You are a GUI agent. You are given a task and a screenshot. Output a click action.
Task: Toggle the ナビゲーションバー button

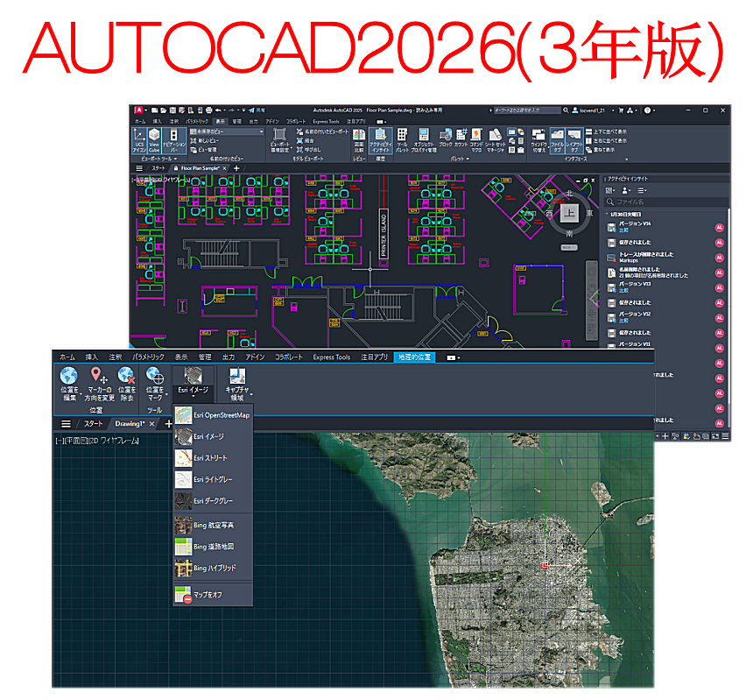click(x=174, y=140)
